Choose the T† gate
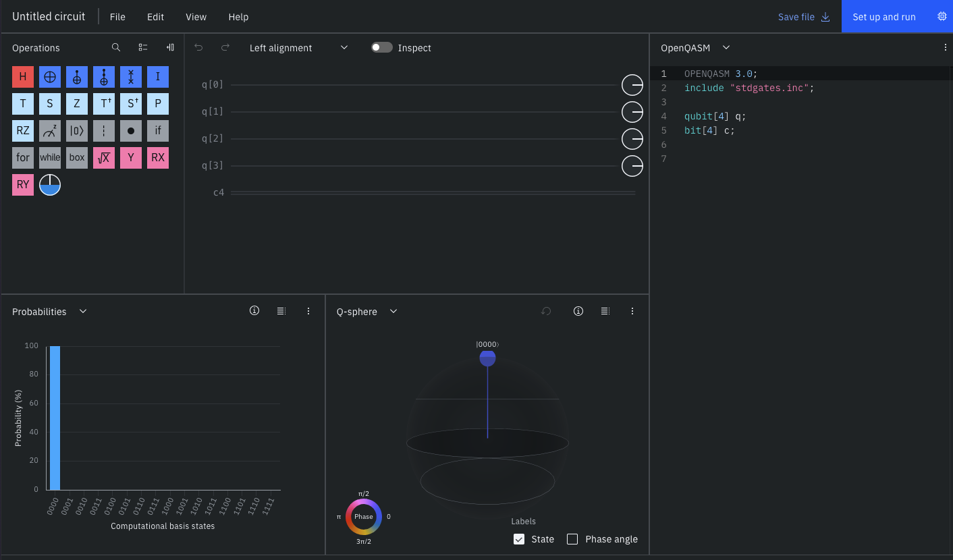Screen dimensions: 953x560 (x=104, y=104)
